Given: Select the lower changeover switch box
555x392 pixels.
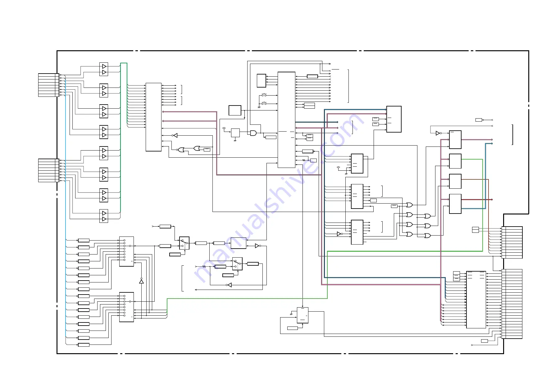Looking at the screenshot, I should tap(237, 264).
